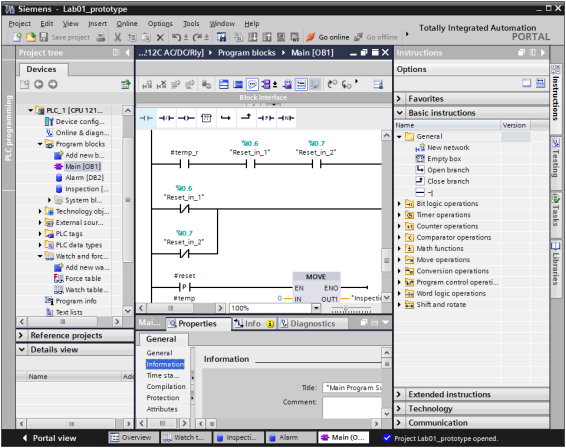Screen dimensions: 566x448
Task: Click the Cut scissors icon
Action: tap(117, 37)
